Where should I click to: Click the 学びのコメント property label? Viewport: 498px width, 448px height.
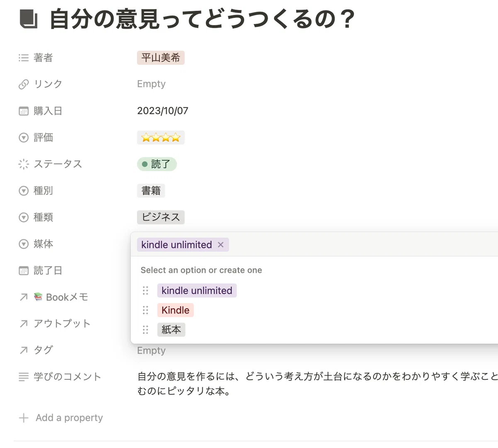tap(67, 377)
